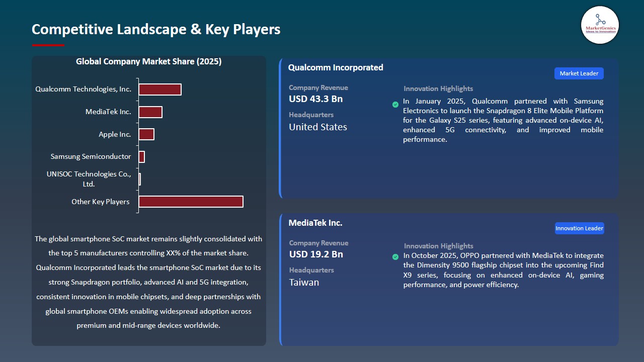Click MediaTek's Headquarters label
The image size is (644, 362).
[x=311, y=270]
